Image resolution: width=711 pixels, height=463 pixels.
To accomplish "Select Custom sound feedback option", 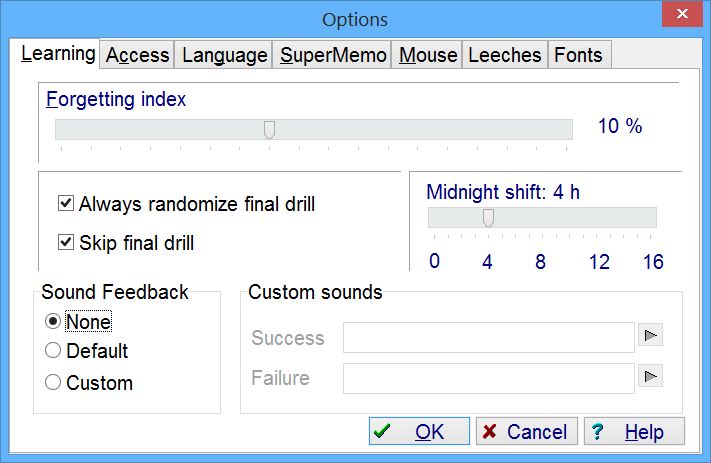I will tap(53, 382).
